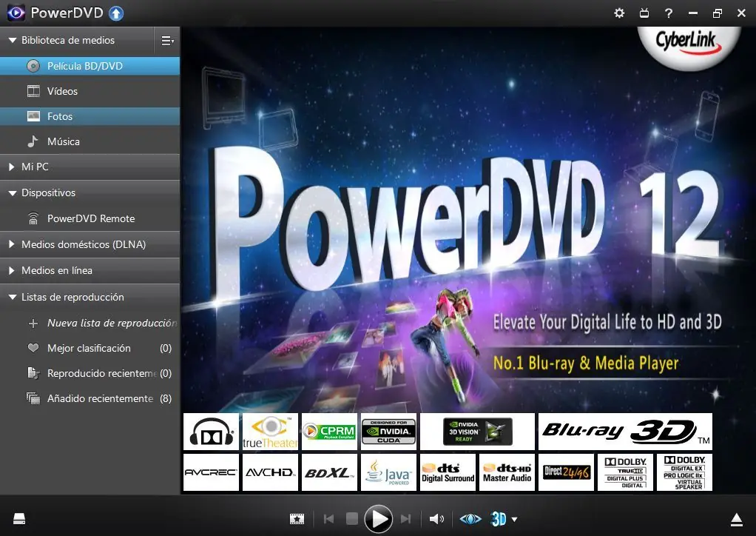Open the 3D options dropdown arrow
The height and width of the screenshot is (536, 756).
point(514,520)
